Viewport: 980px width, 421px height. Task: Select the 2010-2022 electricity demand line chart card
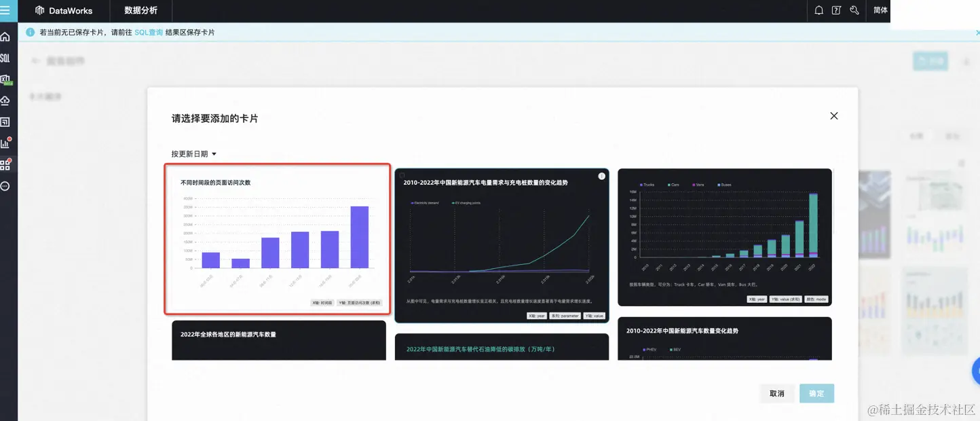pos(502,246)
